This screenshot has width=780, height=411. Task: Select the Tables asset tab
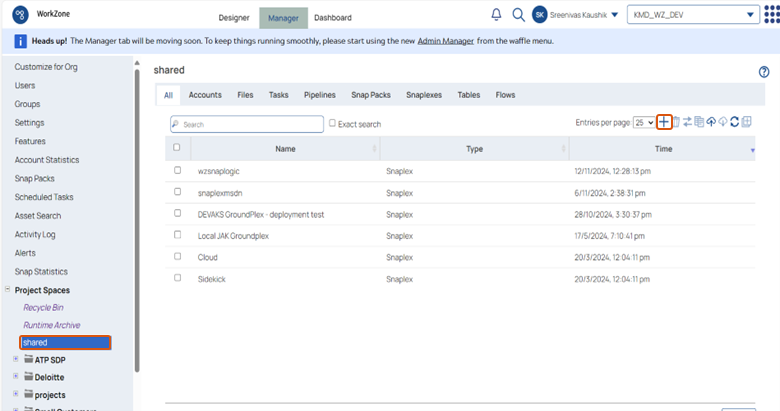coord(469,95)
